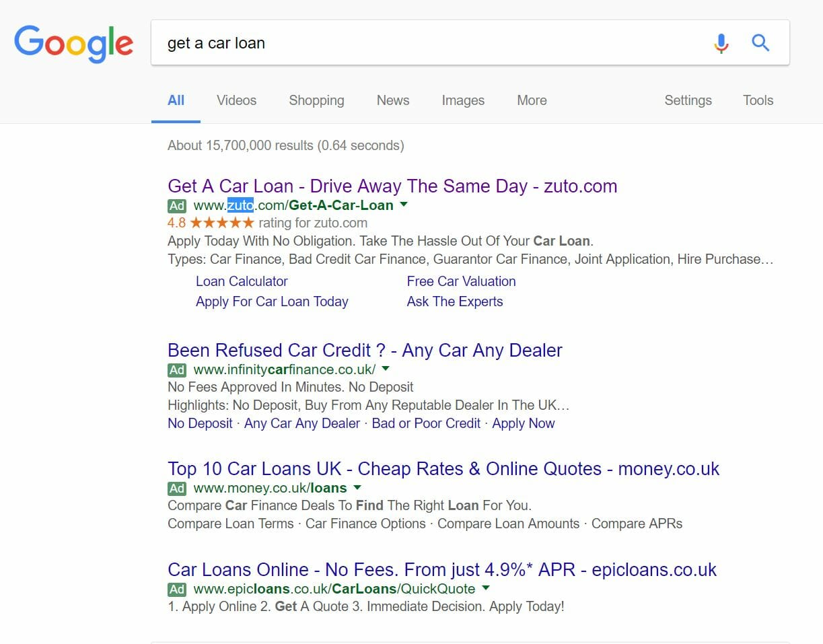Switch to the Images tab
This screenshot has width=823, height=644.
(x=463, y=100)
